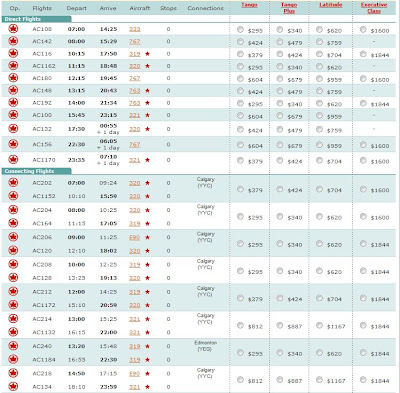Click the Air Canada logo beside AC134

coord(13,387)
